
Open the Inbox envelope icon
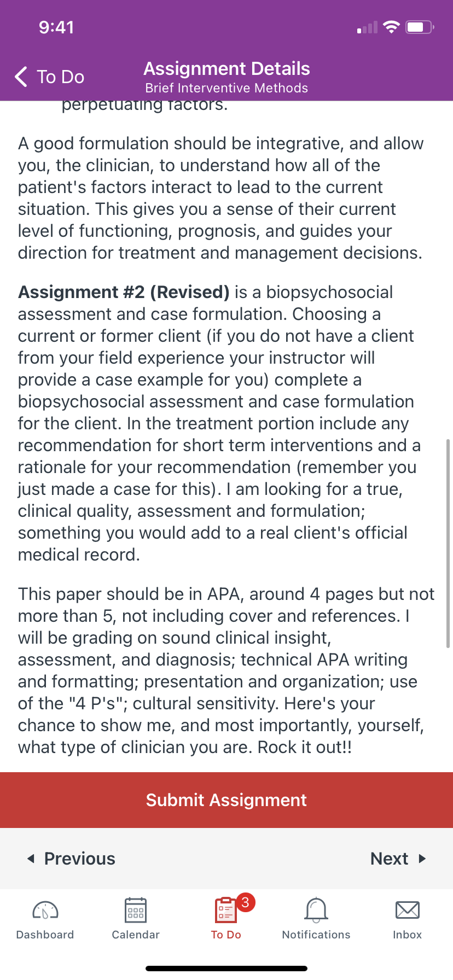(x=407, y=911)
